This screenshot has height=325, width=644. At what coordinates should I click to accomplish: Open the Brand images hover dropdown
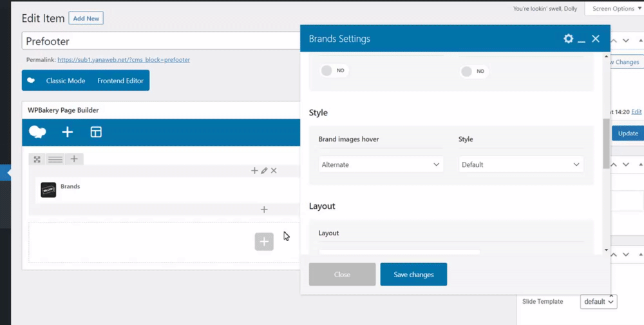pyautogui.click(x=381, y=164)
